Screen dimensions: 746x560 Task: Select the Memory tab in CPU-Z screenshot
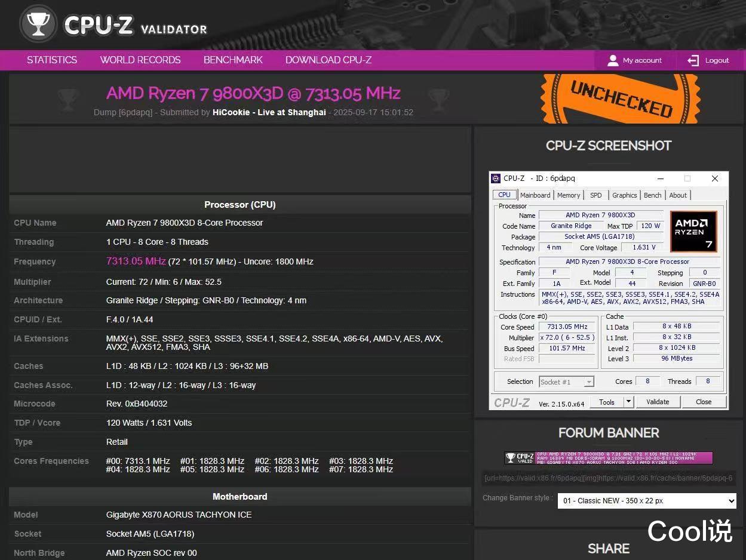[569, 195]
